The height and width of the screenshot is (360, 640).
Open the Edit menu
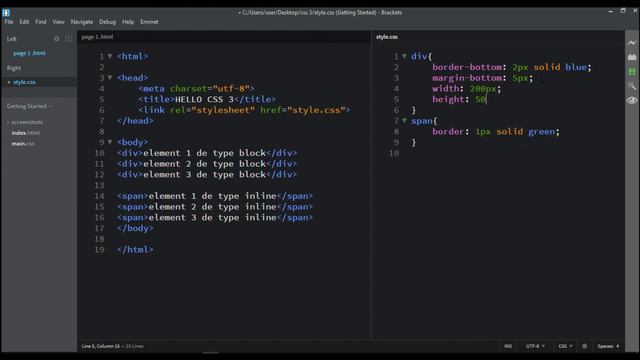24,22
